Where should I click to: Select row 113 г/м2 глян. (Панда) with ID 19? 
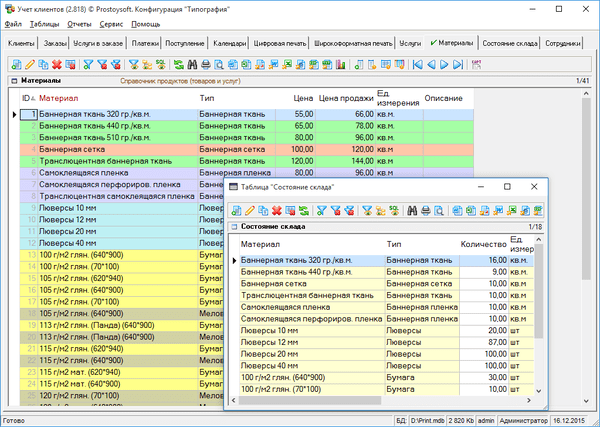point(122,326)
